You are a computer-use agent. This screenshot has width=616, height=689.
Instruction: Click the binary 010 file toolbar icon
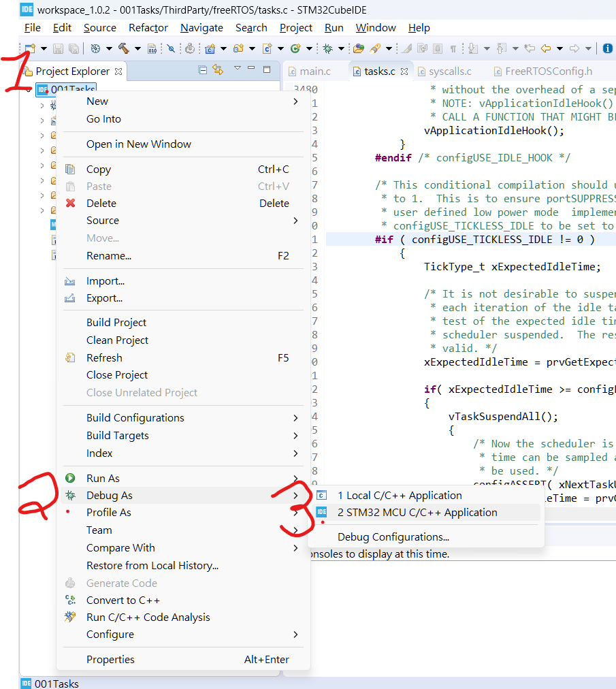(x=152, y=48)
